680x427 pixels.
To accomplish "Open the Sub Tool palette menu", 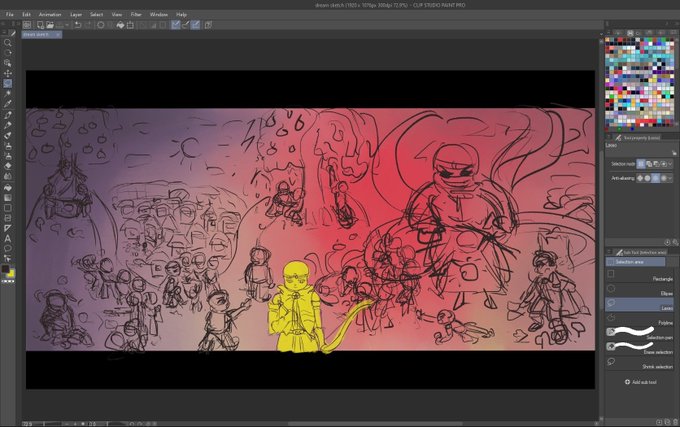I will tap(608, 252).
